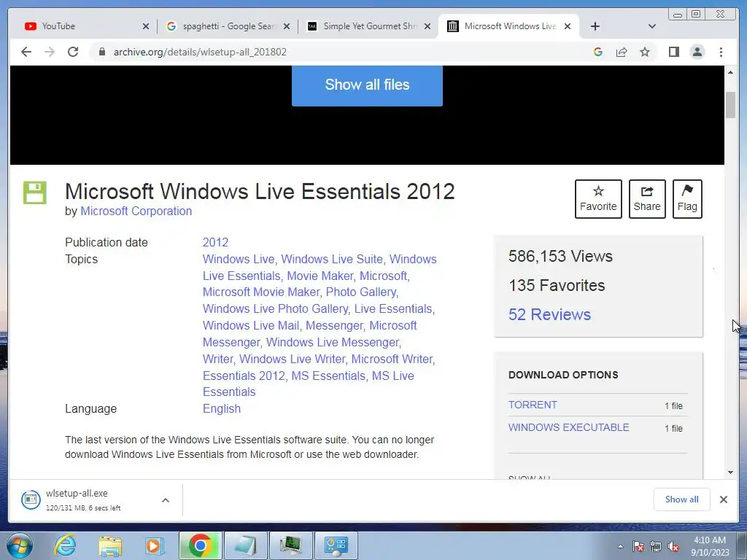The height and width of the screenshot is (560, 747).
Task: Open the Google icon in address bar
Action: pos(598,52)
